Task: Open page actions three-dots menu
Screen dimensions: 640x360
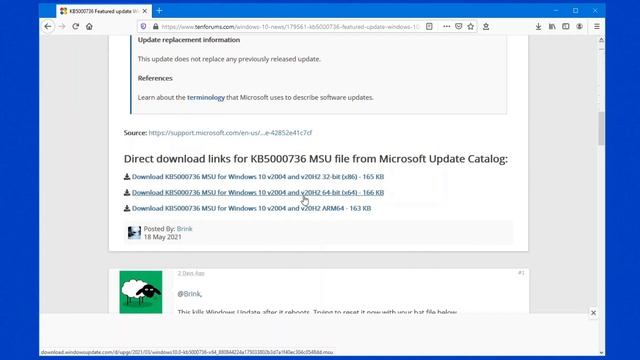Action: [447, 27]
